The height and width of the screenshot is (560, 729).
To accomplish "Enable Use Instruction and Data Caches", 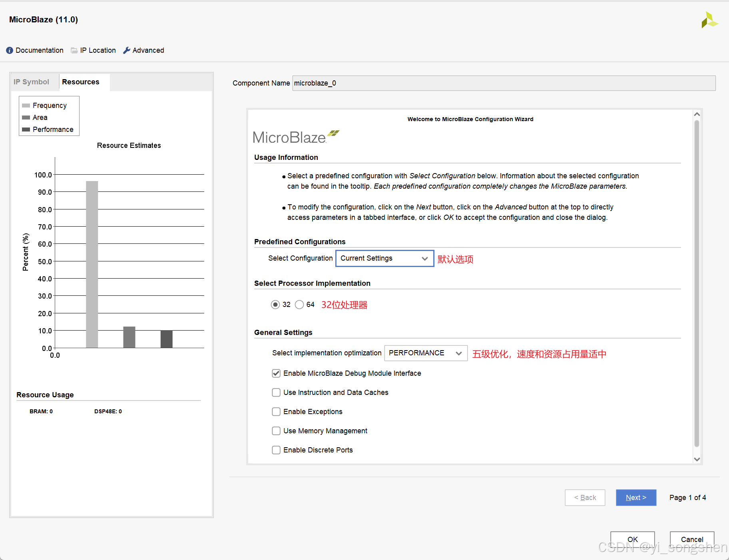I will pos(276,393).
